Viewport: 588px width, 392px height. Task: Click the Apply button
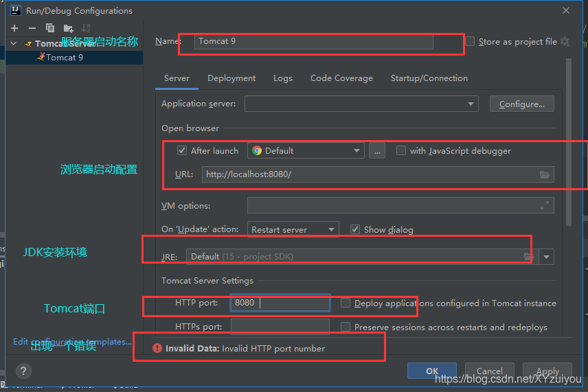[547, 371]
